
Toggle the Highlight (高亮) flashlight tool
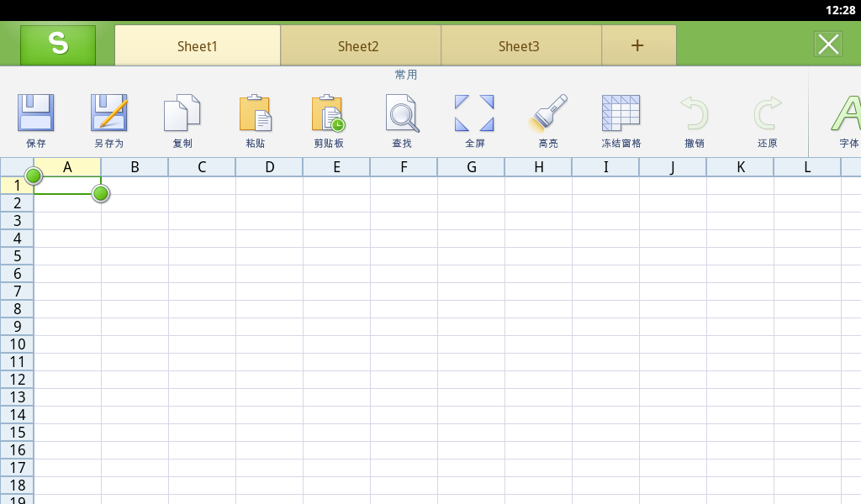click(x=548, y=114)
